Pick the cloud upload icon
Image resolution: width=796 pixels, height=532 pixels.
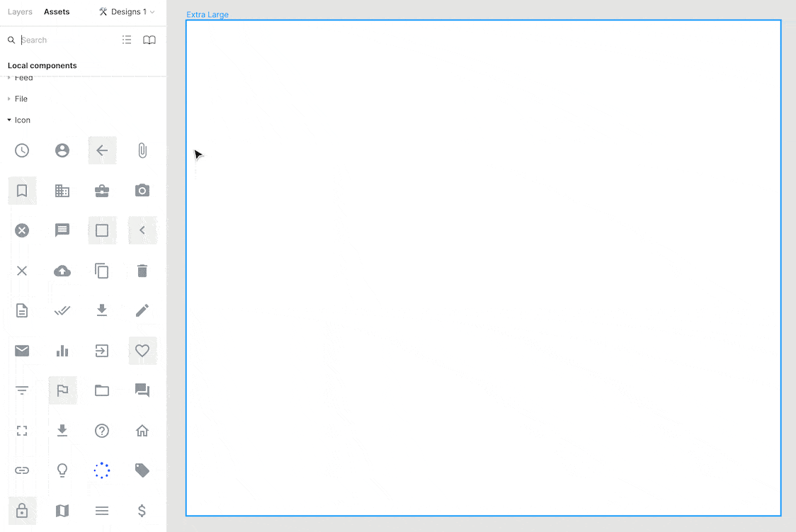click(x=62, y=271)
